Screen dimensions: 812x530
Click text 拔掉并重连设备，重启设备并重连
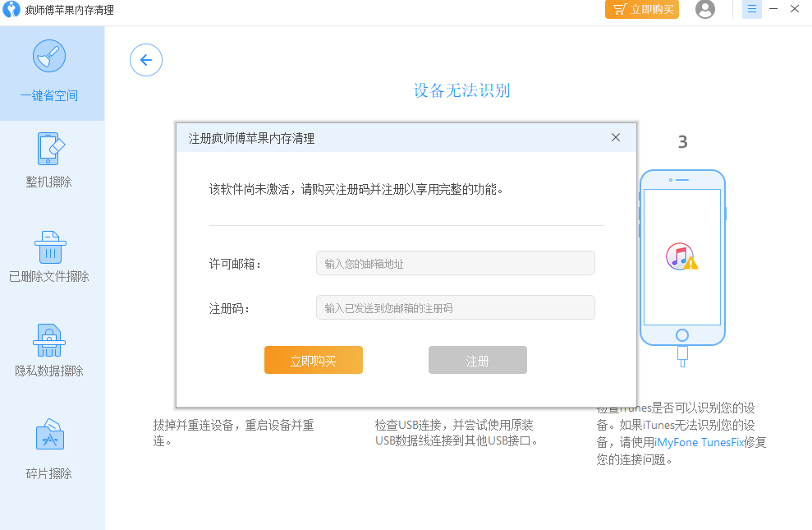point(233,433)
